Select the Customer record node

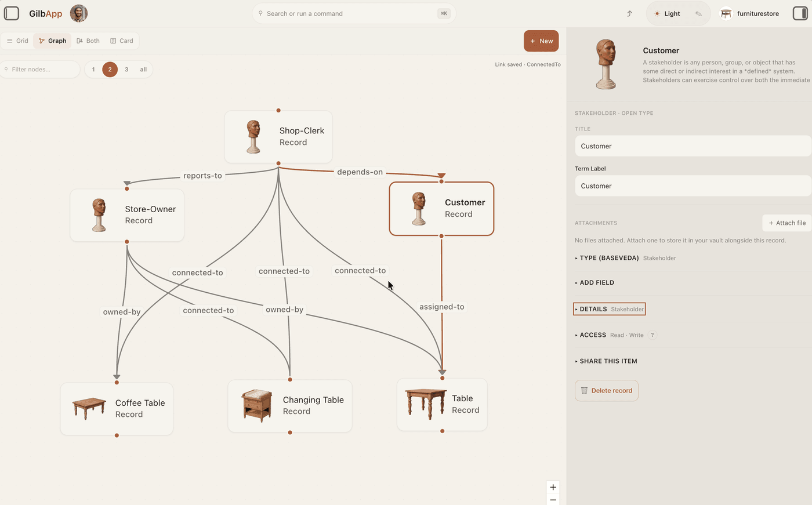pos(441,209)
